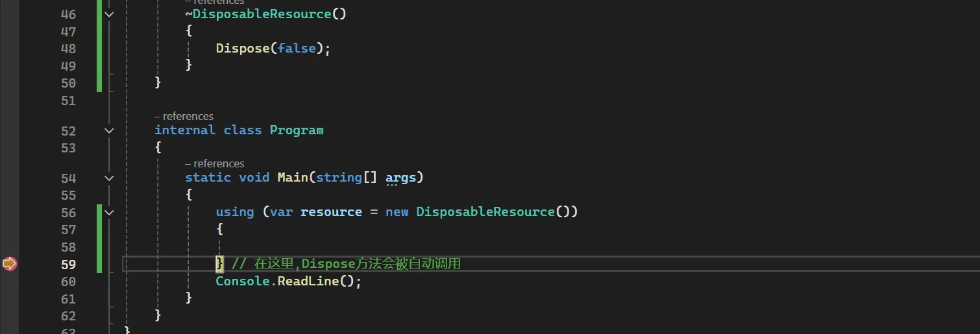The image size is (980, 334).
Task: Click the breakpoint arrow icon on line 59
Action: coord(9,264)
